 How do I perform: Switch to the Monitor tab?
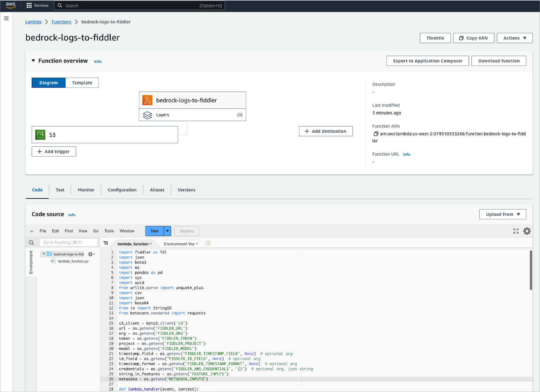pyautogui.click(x=86, y=190)
